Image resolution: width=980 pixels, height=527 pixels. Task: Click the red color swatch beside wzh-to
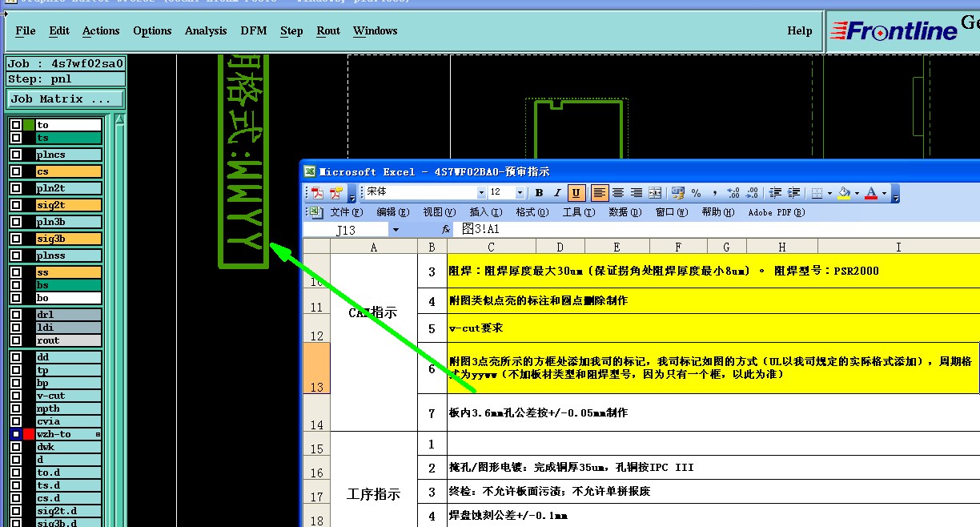pyautogui.click(x=29, y=434)
